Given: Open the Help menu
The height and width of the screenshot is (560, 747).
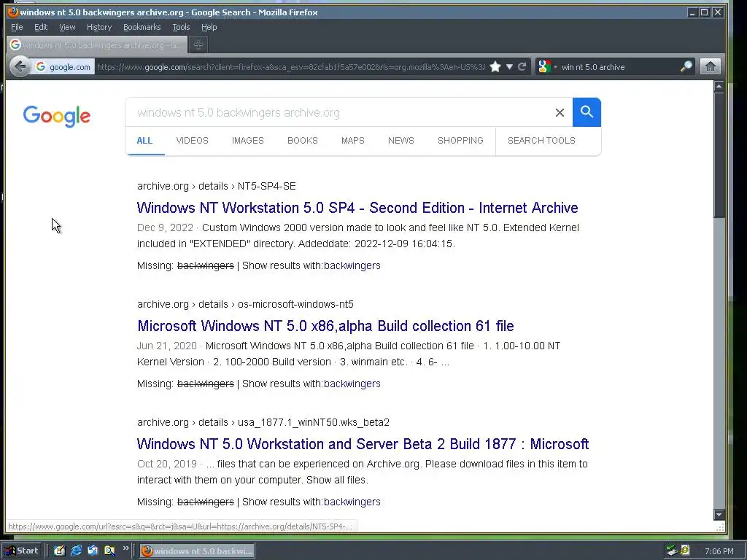Looking at the screenshot, I should point(209,27).
